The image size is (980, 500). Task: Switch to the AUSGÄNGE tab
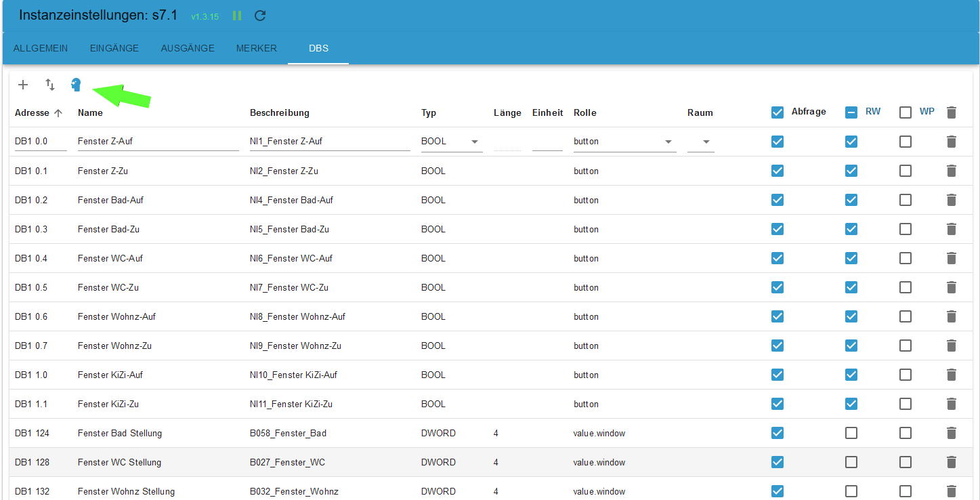click(188, 48)
